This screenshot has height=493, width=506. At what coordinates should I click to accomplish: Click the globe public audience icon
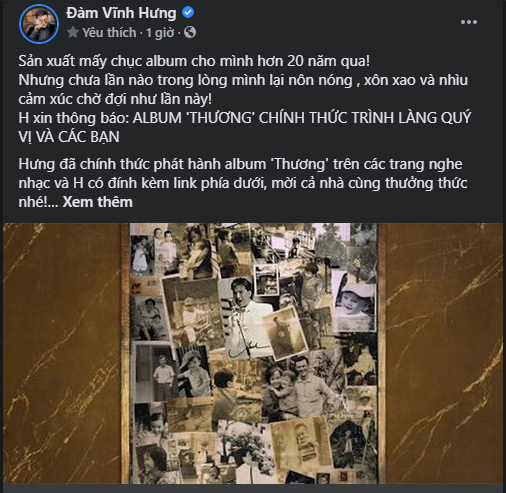point(190,33)
